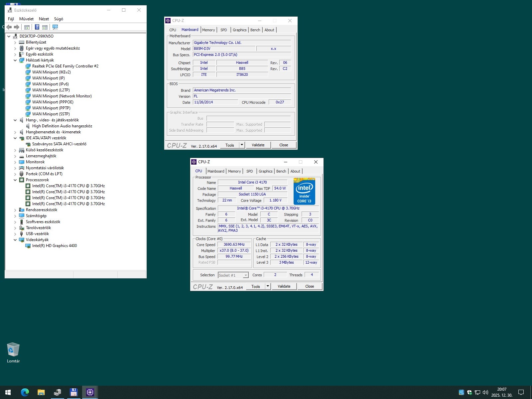
Task: Expand the Monitorok node
Action: [x=15, y=162]
